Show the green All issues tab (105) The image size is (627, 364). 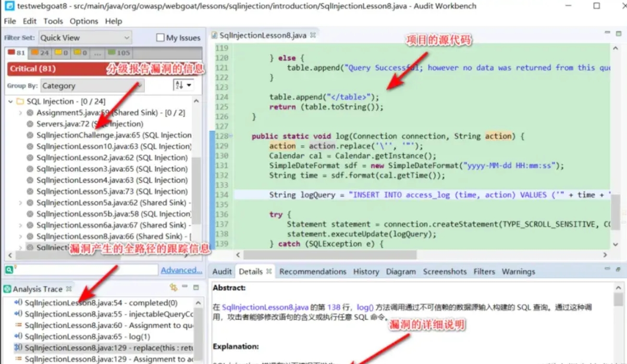point(118,53)
